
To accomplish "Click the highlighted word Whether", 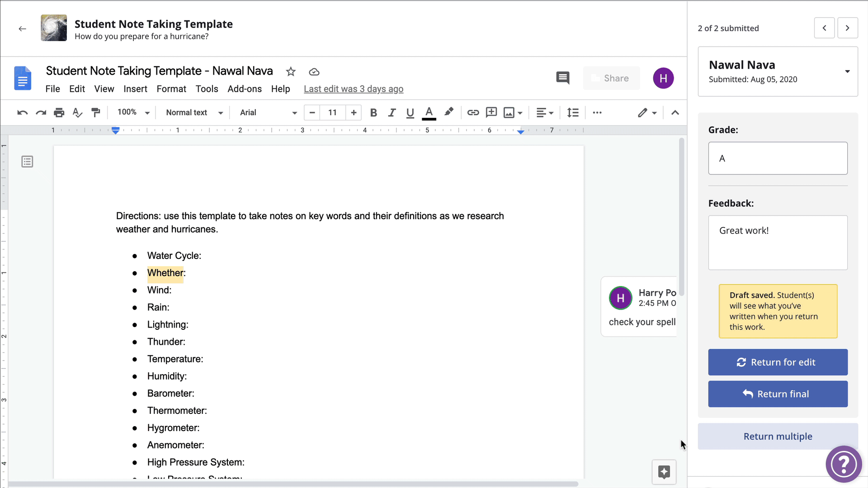I will pyautogui.click(x=165, y=273).
